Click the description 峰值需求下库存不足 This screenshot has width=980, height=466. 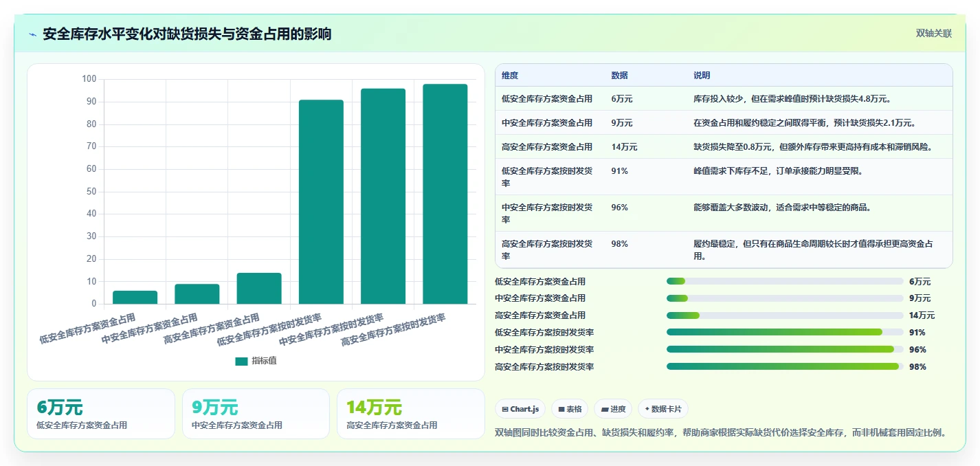coord(778,170)
